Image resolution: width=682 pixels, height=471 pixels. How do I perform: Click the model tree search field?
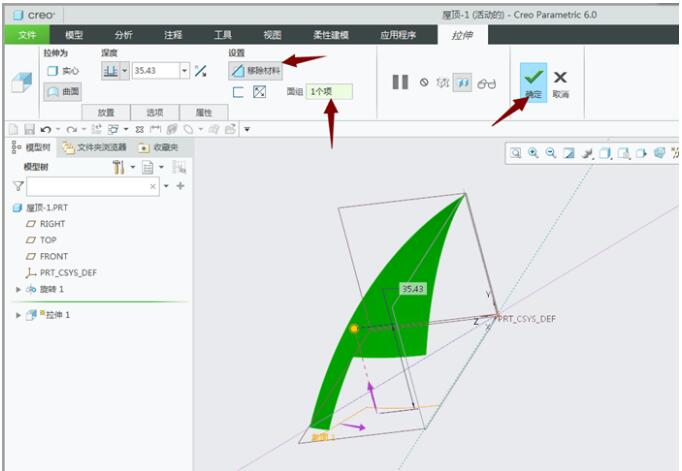92,187
